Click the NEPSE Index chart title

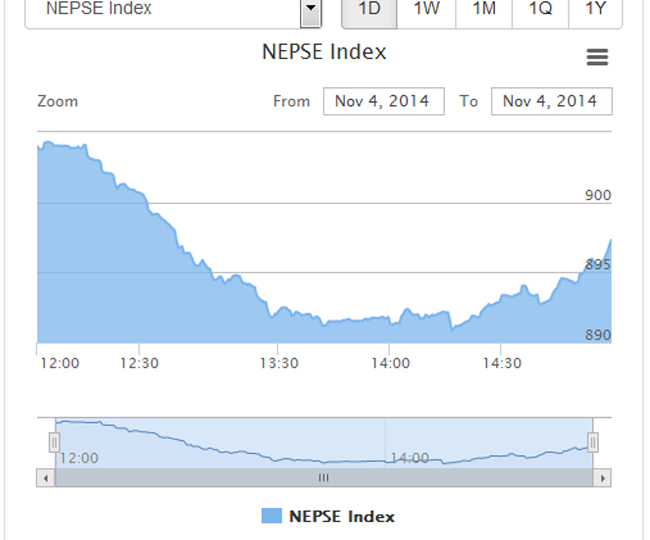(x=324, y=52)
